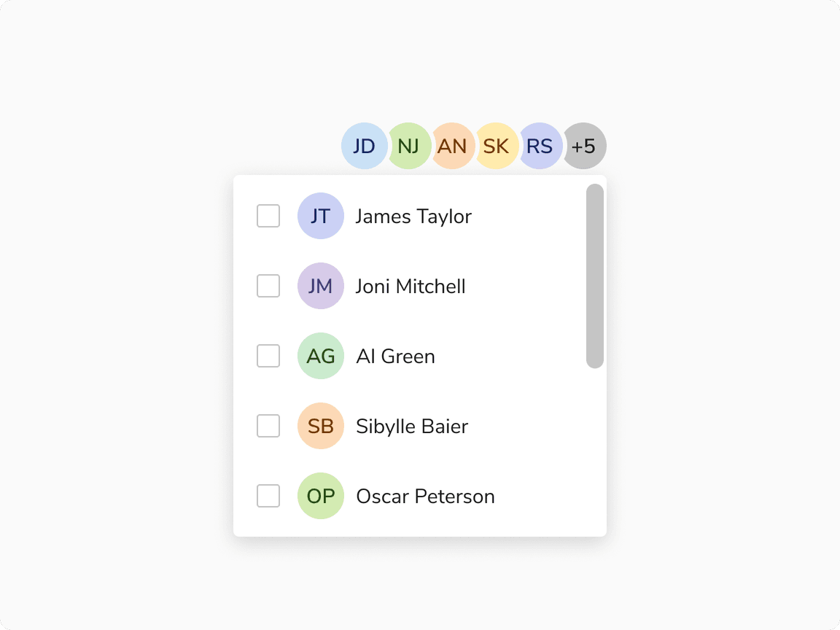The height and width of the screenshot is (630, 840).
Task: Expand the +5 overflow avatar indicator
Action: click(584, 146)
